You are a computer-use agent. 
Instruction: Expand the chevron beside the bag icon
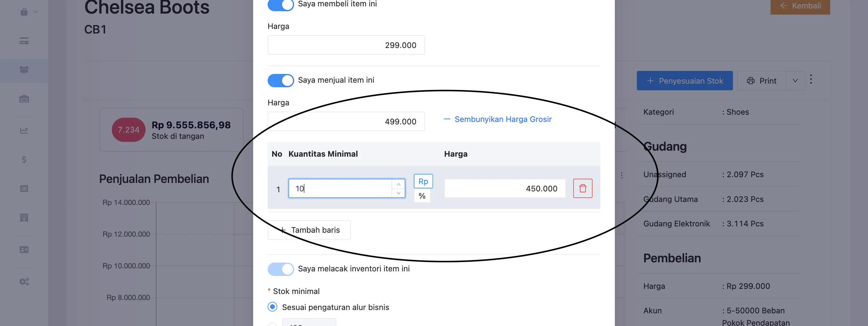[x=35, y=12]
